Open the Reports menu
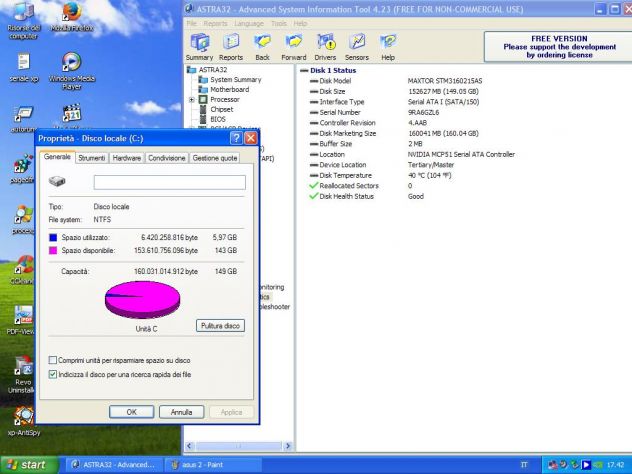632x474 pixels. pos(215,23)
